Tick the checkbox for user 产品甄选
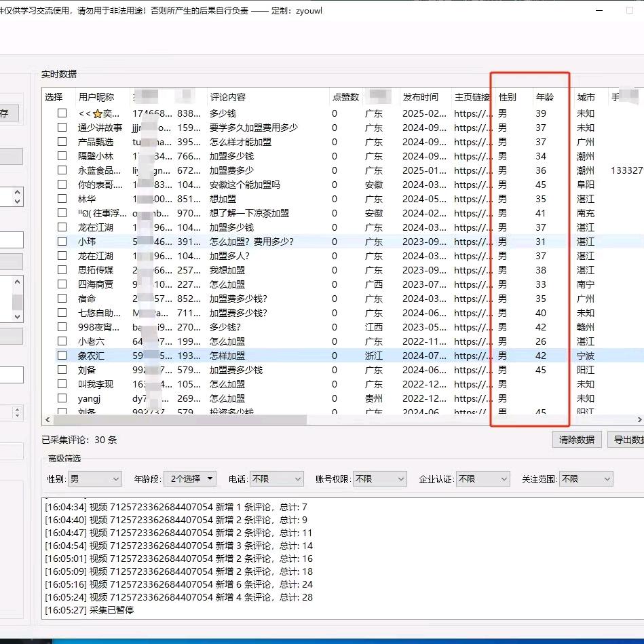Viewport: 644px width, 644px height. point(62,142)
